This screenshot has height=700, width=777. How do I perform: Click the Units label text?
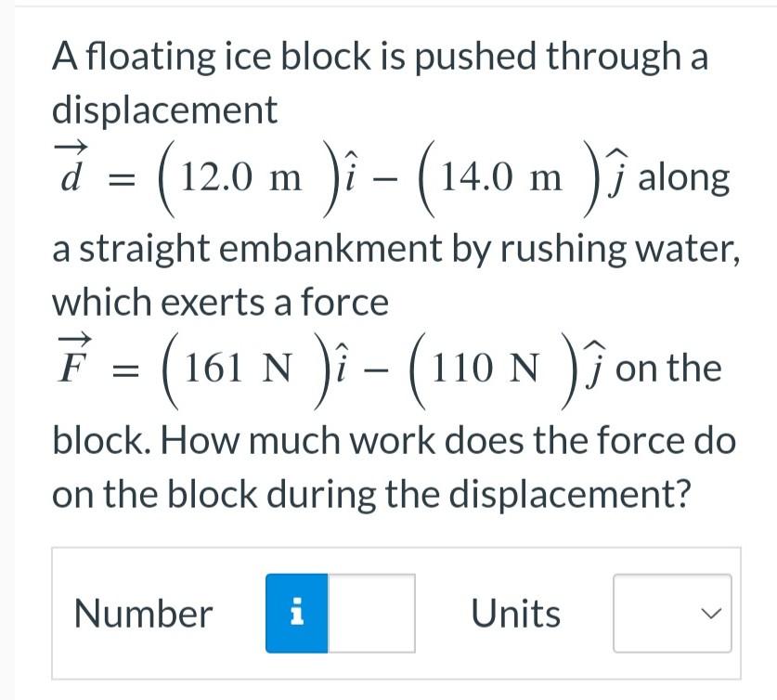(x=516, y=614)
